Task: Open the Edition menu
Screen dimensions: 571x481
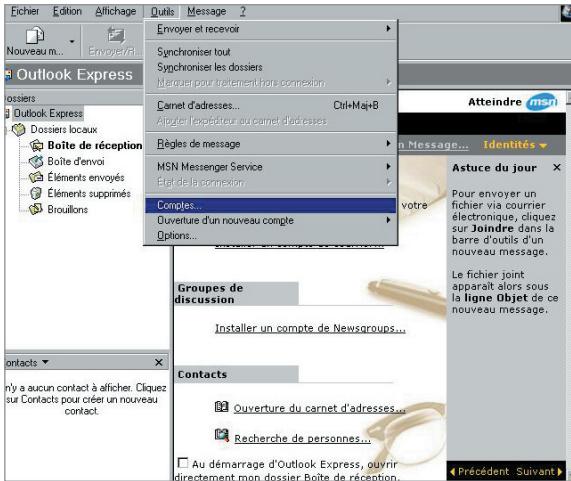Action: click(67, 11)
